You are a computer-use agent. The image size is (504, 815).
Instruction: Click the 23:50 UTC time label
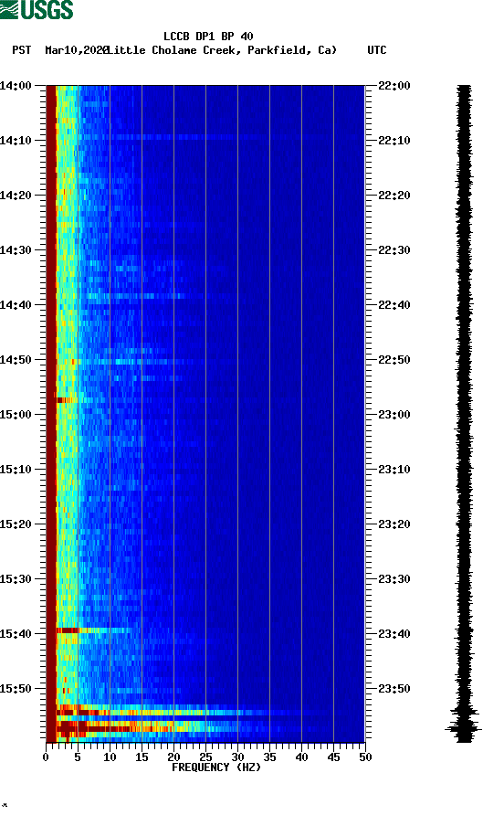(394, 689)
